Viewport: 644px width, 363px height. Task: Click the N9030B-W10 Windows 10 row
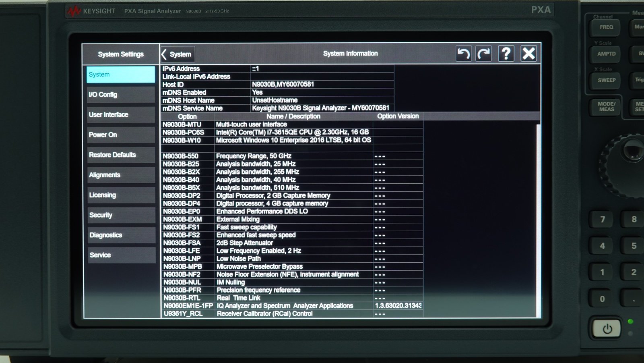tap(292, 140)
